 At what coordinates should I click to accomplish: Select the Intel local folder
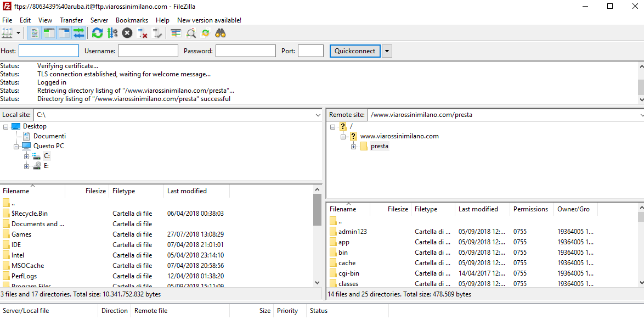[18, 255]
